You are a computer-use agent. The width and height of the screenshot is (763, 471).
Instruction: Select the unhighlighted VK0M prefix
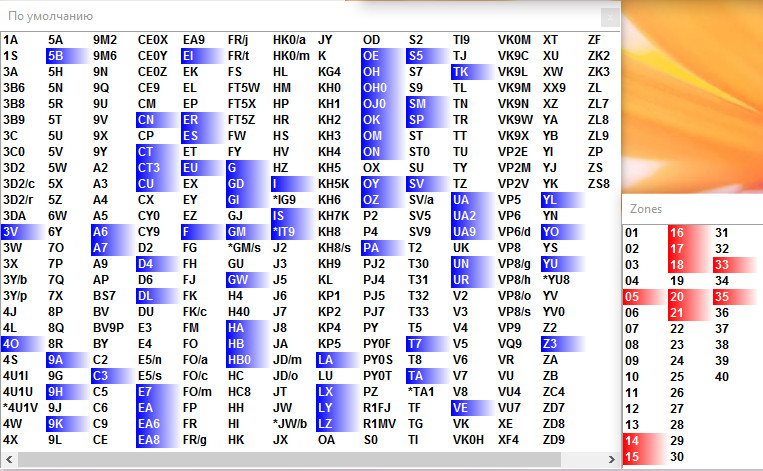pyautogui.click(x=513, y=40)
